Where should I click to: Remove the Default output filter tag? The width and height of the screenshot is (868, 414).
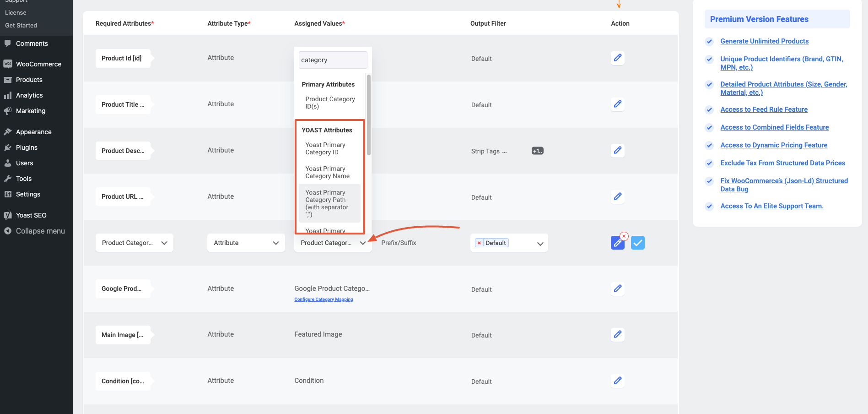(x=479, y=243)
